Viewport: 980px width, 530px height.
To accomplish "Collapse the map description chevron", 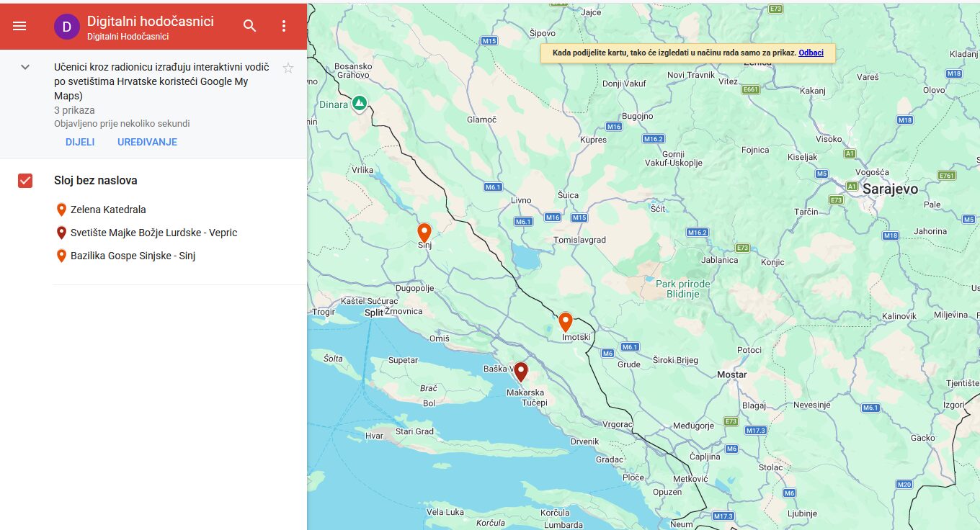I will click(25, 67).
